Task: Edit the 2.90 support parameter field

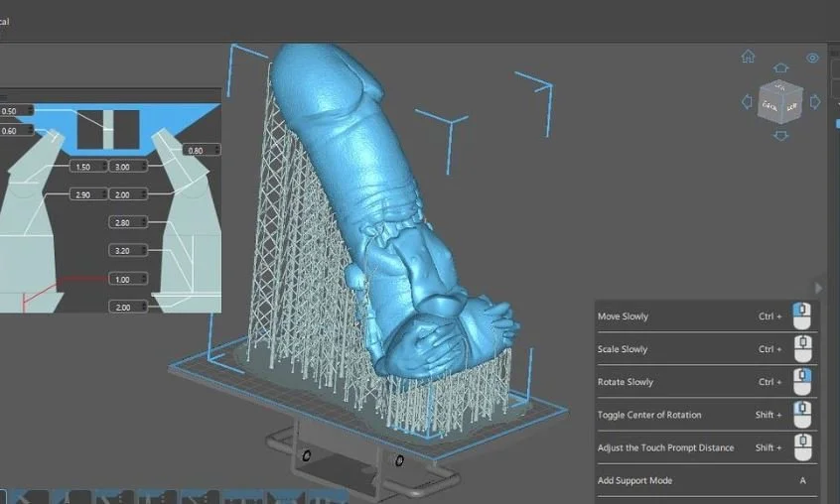Action: 88,194
